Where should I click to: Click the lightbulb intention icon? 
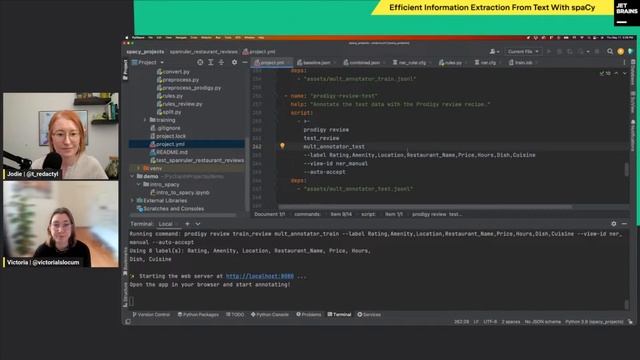click(x=282, y=146)
